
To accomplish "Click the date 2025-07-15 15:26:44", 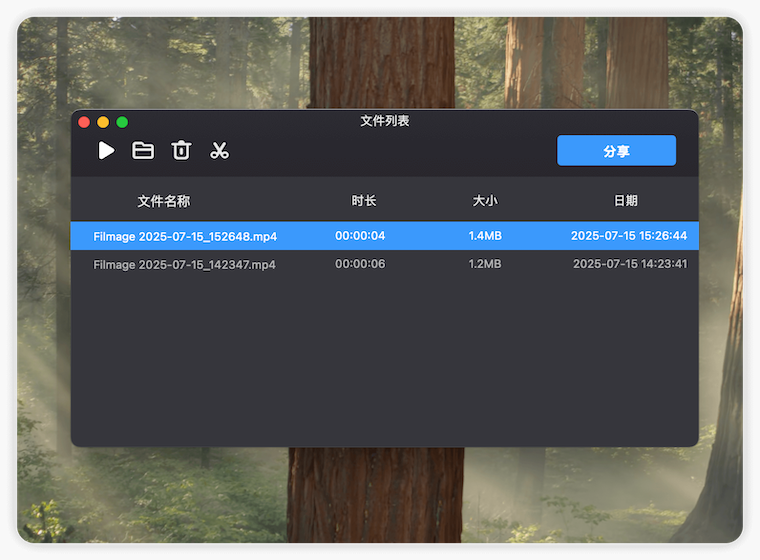I will (x=628, y=236).
